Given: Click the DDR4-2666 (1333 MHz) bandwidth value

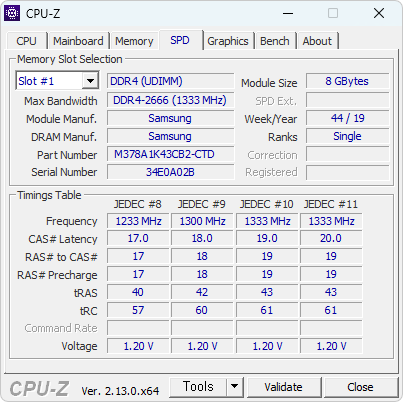Looking at the screenshot, I should pyautogui.click(x=170, y=100).
